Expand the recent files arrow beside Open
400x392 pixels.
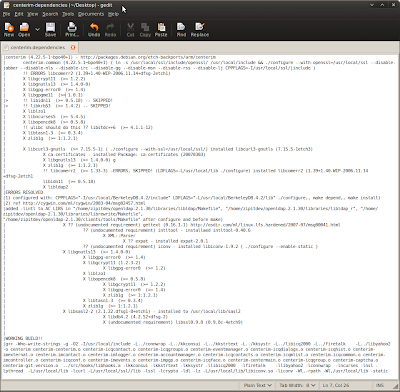click(37, 29)
